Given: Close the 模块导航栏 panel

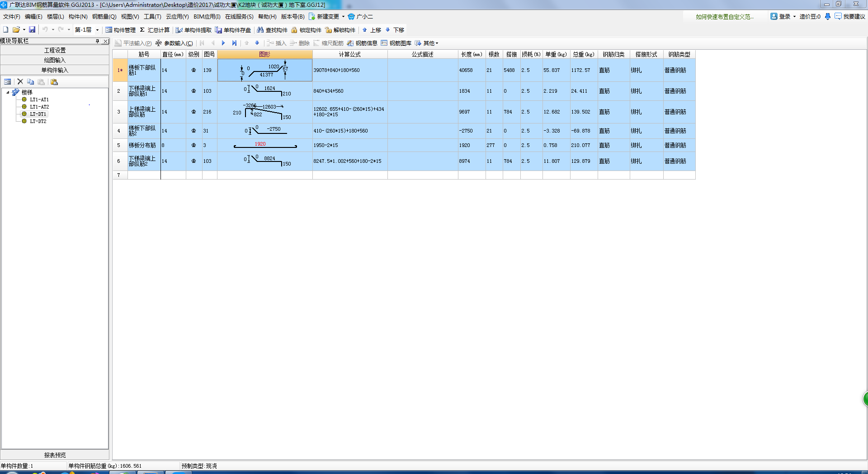Looking at the screenshot, I should coord(106,41).
